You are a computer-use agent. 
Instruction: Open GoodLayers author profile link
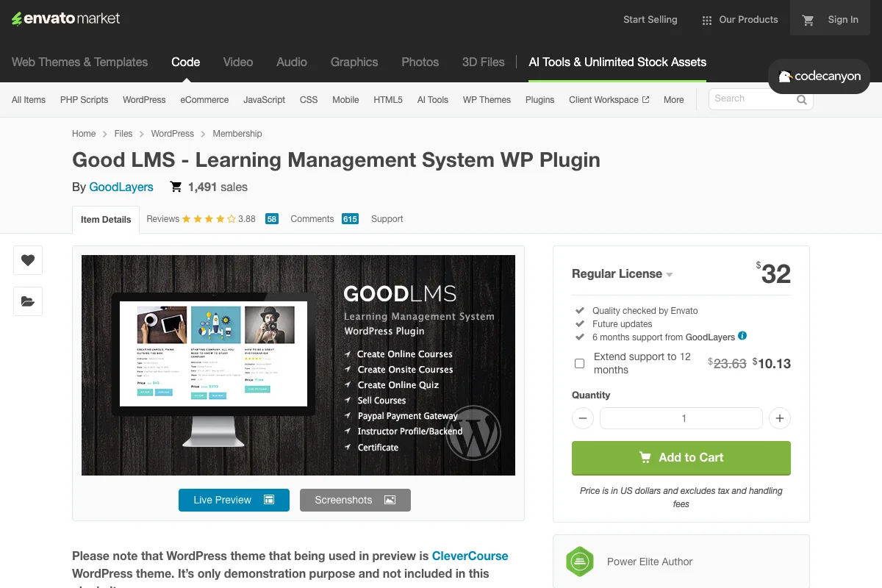coord(121,187)
